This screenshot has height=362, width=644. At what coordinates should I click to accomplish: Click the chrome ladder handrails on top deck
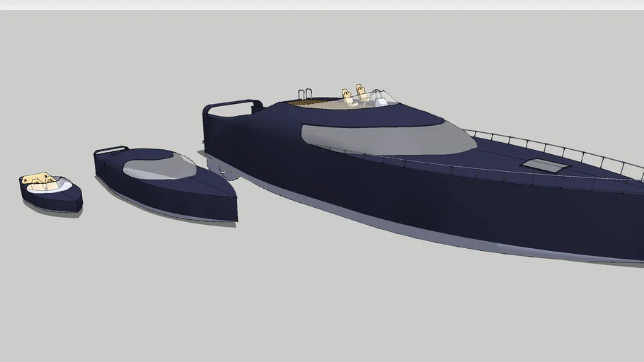coord(305,94)
